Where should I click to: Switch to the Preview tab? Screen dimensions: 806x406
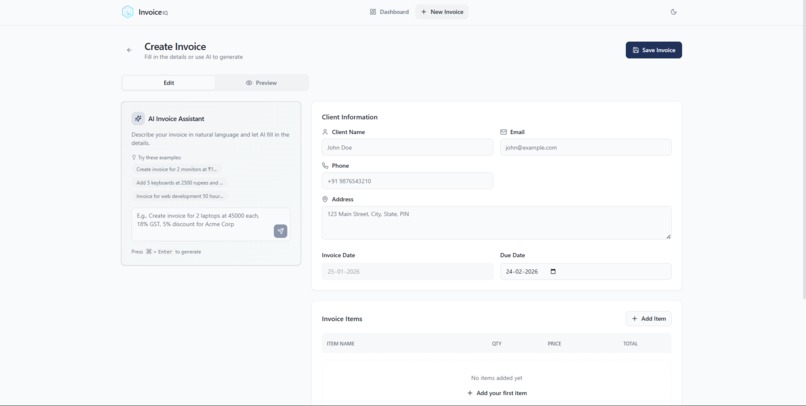point(261,83)
